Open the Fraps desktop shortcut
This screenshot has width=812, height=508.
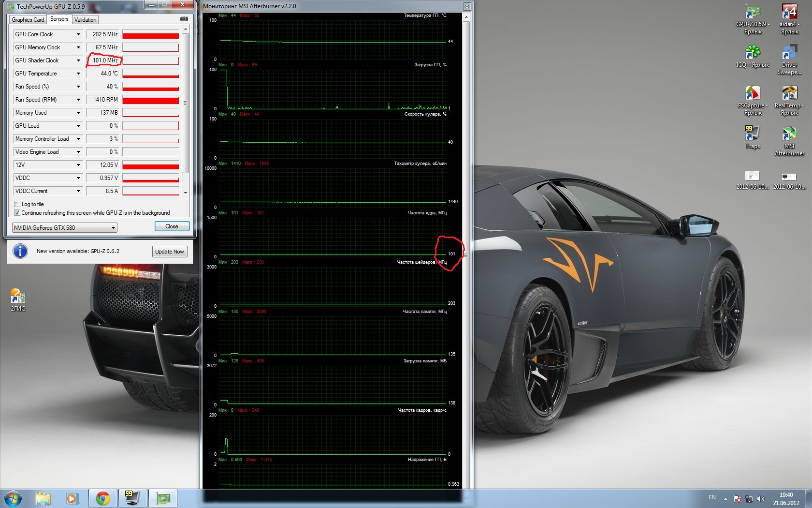pos(753,133)
